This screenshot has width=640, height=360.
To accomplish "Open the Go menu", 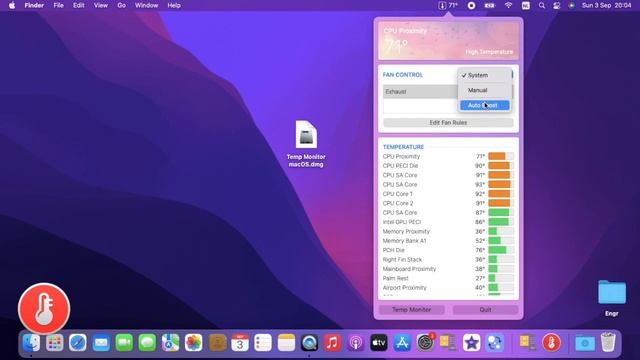I will click(x=121, y=5).
